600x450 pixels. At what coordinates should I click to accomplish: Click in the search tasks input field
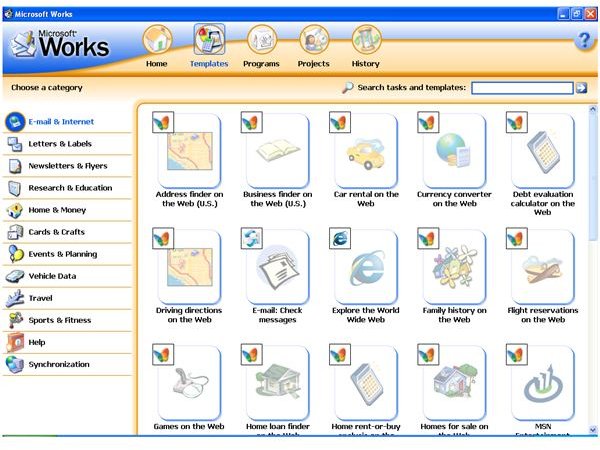(x=522, y=88)
